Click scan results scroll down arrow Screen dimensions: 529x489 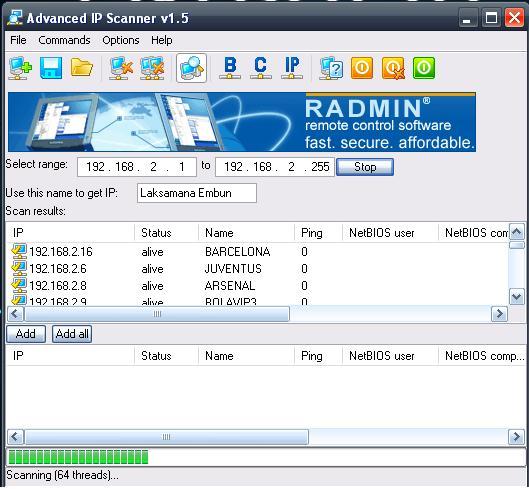click(x=517, y=297)
